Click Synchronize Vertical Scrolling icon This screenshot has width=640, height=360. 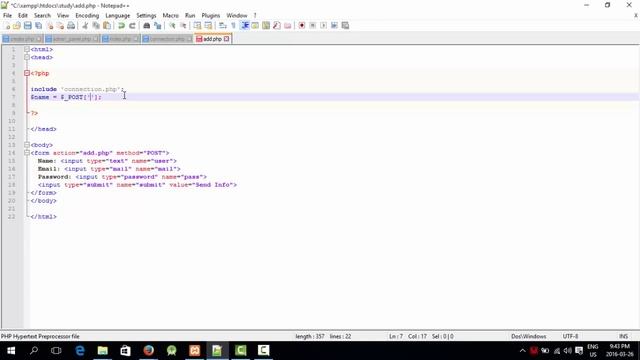tap(198, 26)
